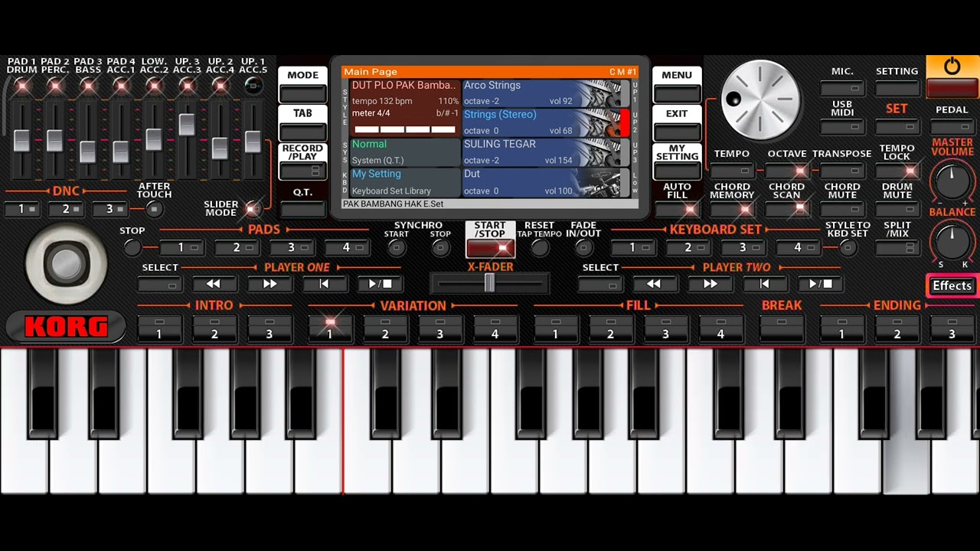Toggle TEMPO LOCK button
The image size is (980, 551).
click(x=897, y=171)
